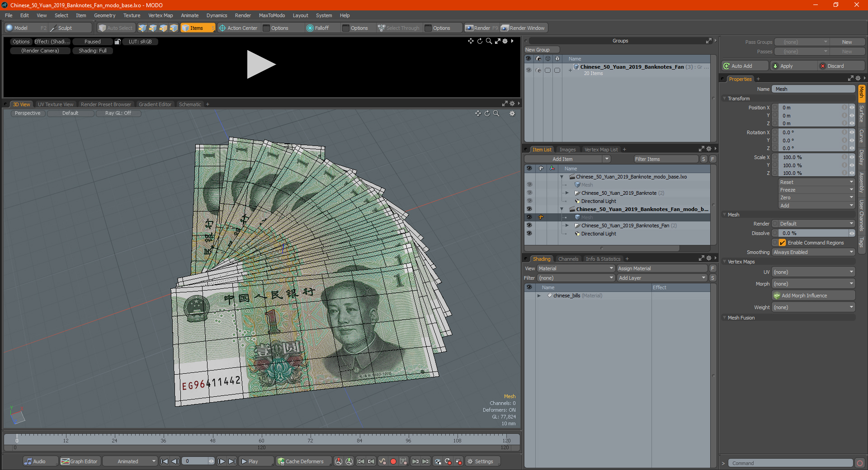Open Smoothing Always Enabled dropdown
The image size is (868, 470).
[813, 252]
